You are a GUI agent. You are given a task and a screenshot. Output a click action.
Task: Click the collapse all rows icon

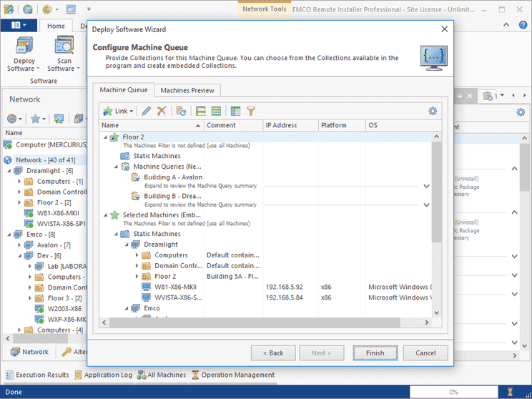point(216,111)
